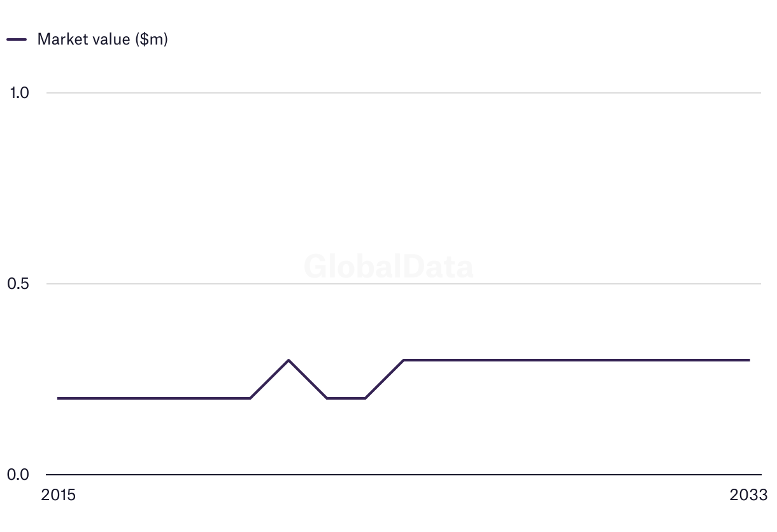Image resolution: width=777 pixels, height=532 pixels.
Task: Click the middle of the initial flat segment
Action: (x=154, y=398)
